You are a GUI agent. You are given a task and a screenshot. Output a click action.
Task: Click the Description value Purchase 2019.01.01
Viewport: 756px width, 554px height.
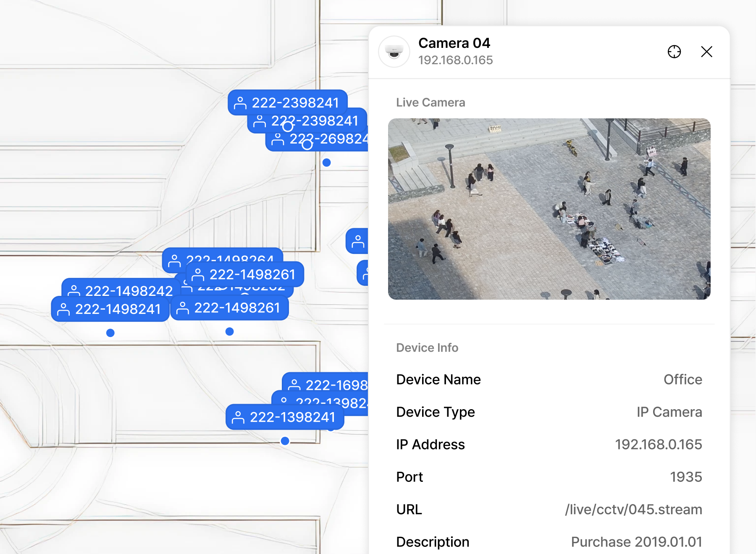(x=636, y=542)
